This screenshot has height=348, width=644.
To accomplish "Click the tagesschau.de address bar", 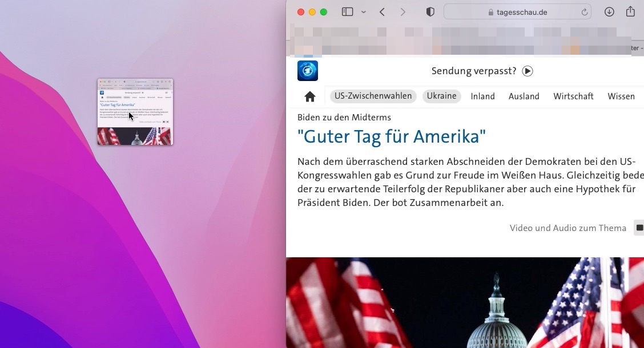I will [x=517, y=12].
